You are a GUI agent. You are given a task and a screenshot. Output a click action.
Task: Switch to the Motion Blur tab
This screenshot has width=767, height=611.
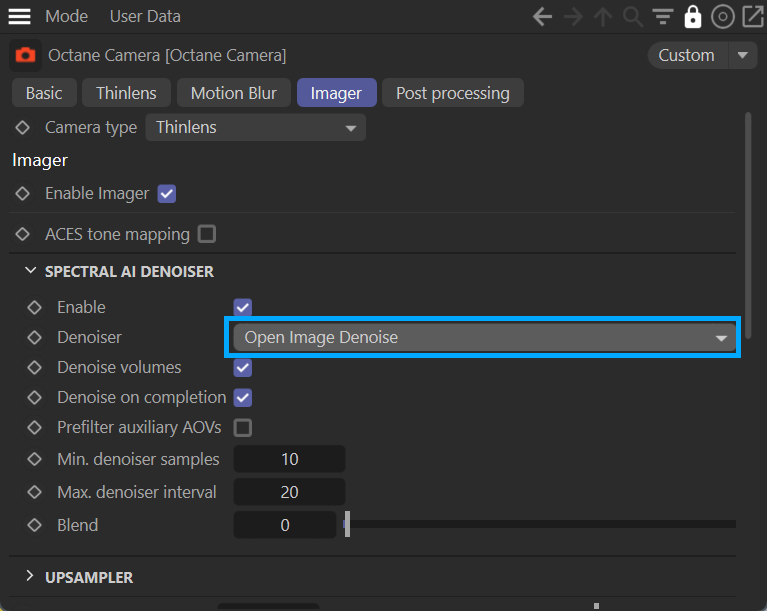(233, 93)
